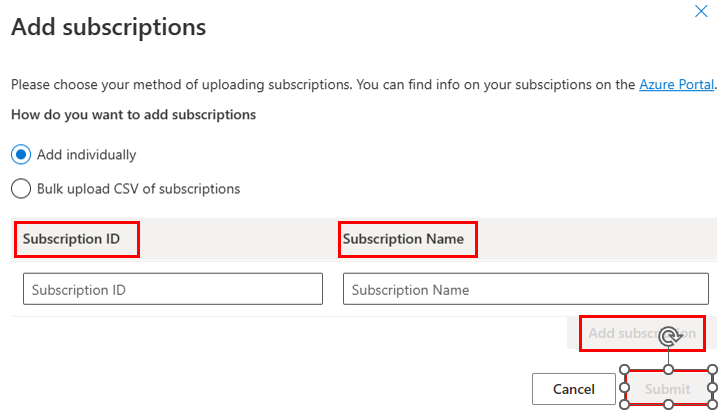This screenshot has width=727, height=417.
Task: Grab the rotation handle above Submit
Action: tap(670, 336)
